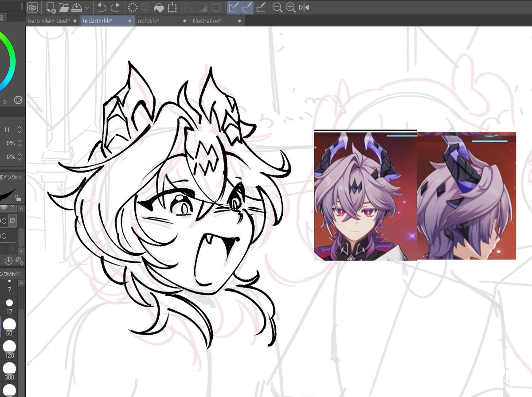This screenshot has height=397, width=532.
Task: Undo the last stroke
Action: (x=102, y=8)
